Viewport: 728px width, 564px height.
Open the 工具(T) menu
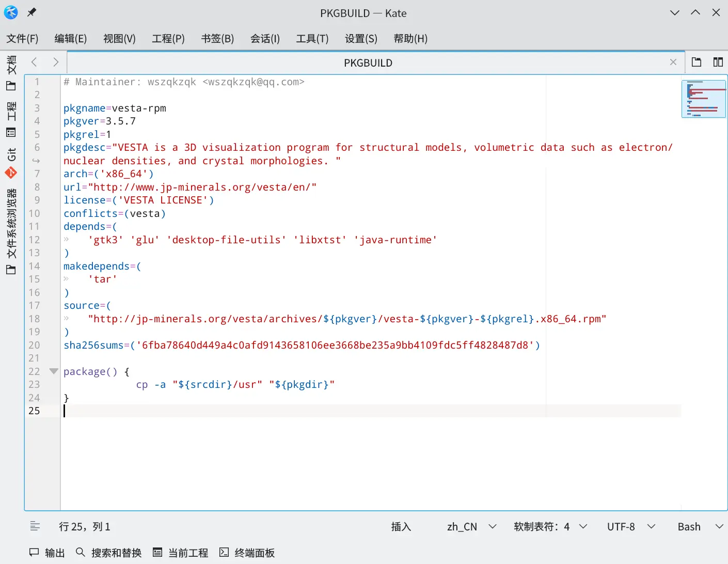[x=312, y=39]
